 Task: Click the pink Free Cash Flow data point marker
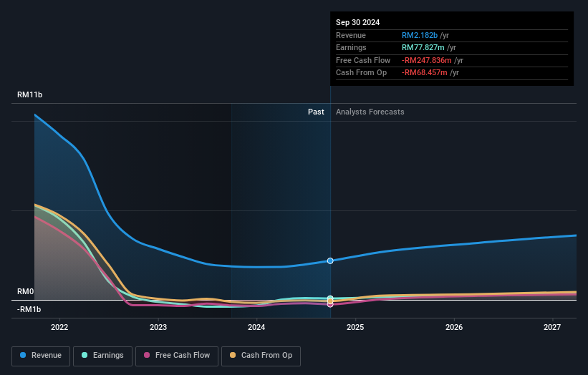pyautogui.click(x=330, y=305)
